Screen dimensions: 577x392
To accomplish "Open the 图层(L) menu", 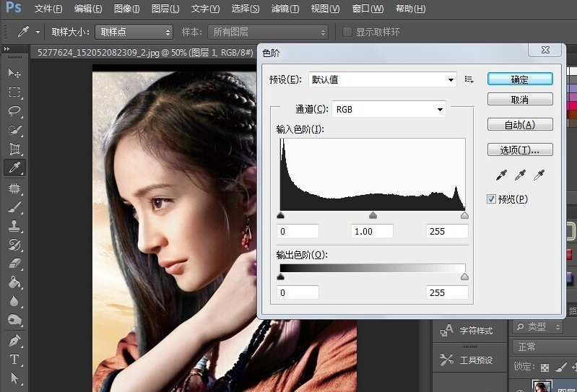I will (165, 9).
